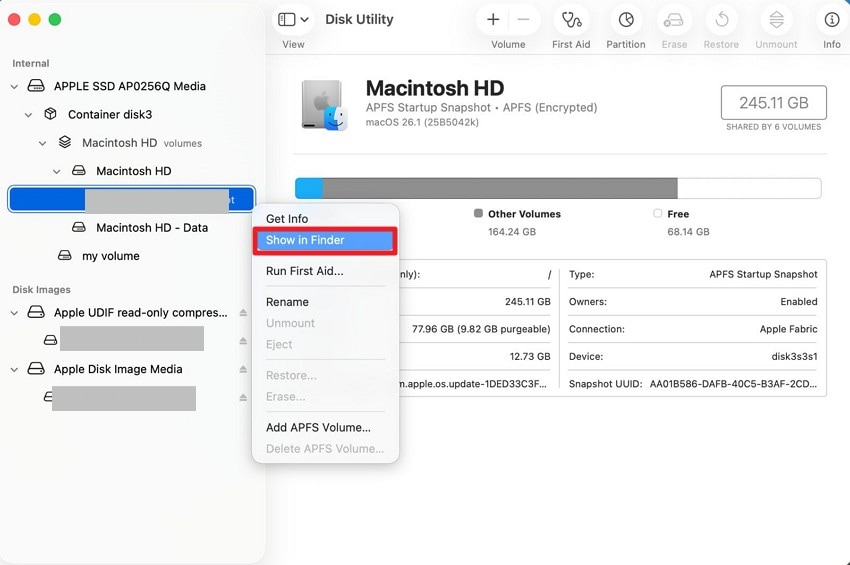This screenshot has width=850, height=565.
Task: Click the Disk Images sidebar heading
Action: [41, 290]
